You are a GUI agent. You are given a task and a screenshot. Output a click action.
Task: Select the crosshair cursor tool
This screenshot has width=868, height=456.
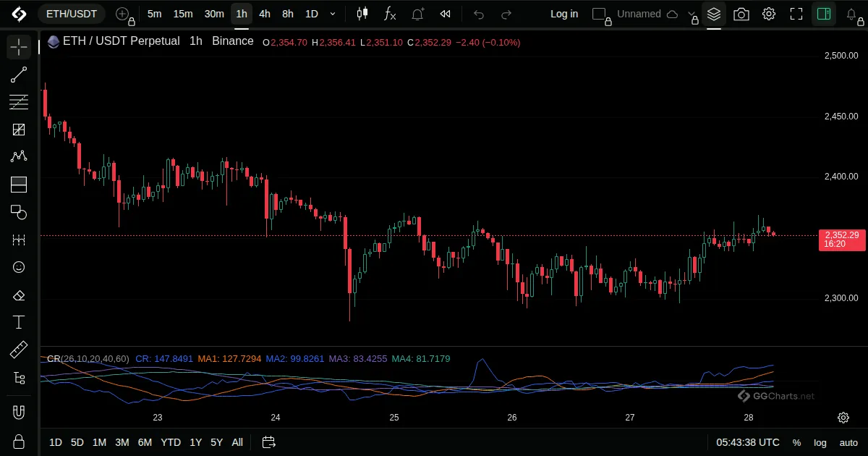tap(19, 47)
